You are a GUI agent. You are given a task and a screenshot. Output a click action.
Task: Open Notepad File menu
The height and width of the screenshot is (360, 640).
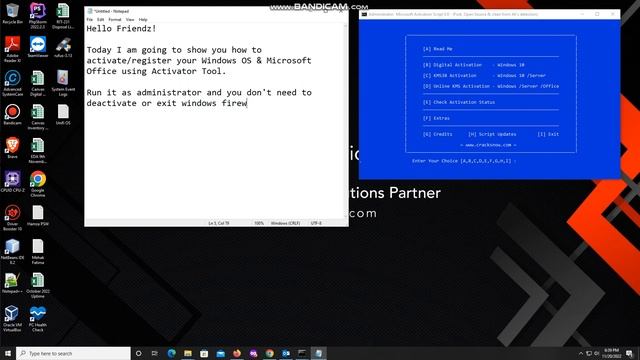(89, 20)
